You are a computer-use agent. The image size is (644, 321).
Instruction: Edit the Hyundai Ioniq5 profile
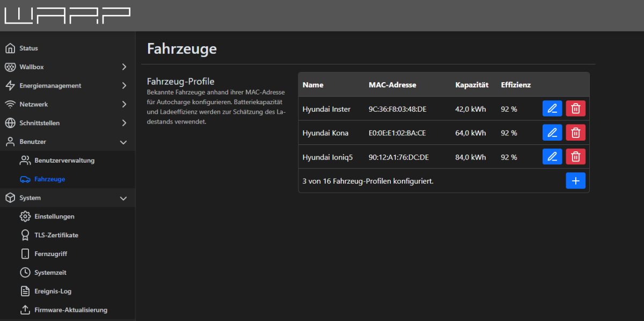click(552, 157)
